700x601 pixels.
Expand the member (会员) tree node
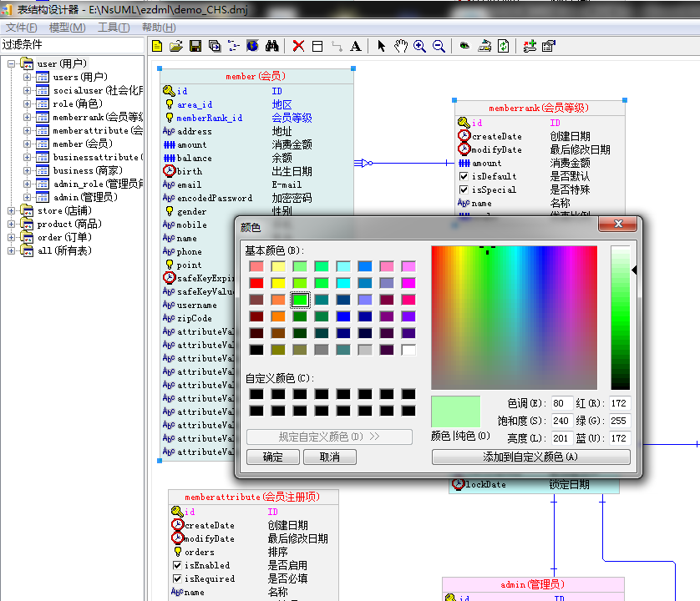[28, 144]
